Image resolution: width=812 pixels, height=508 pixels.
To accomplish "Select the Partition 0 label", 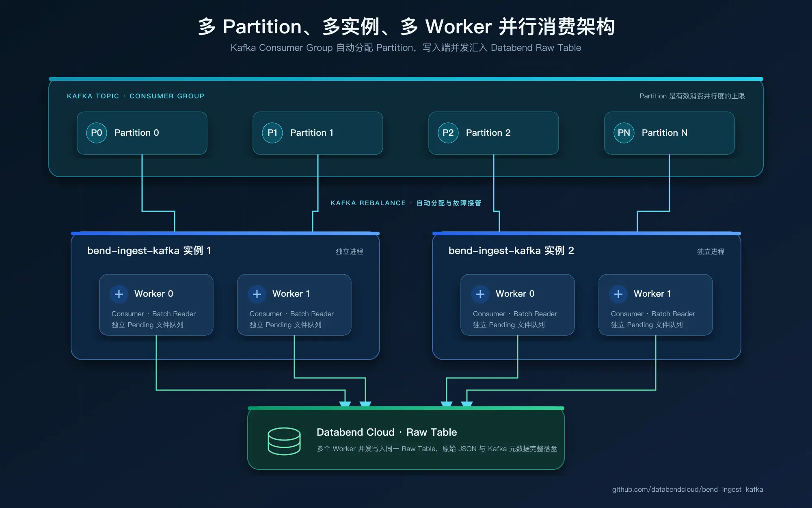I will point(137,133).
